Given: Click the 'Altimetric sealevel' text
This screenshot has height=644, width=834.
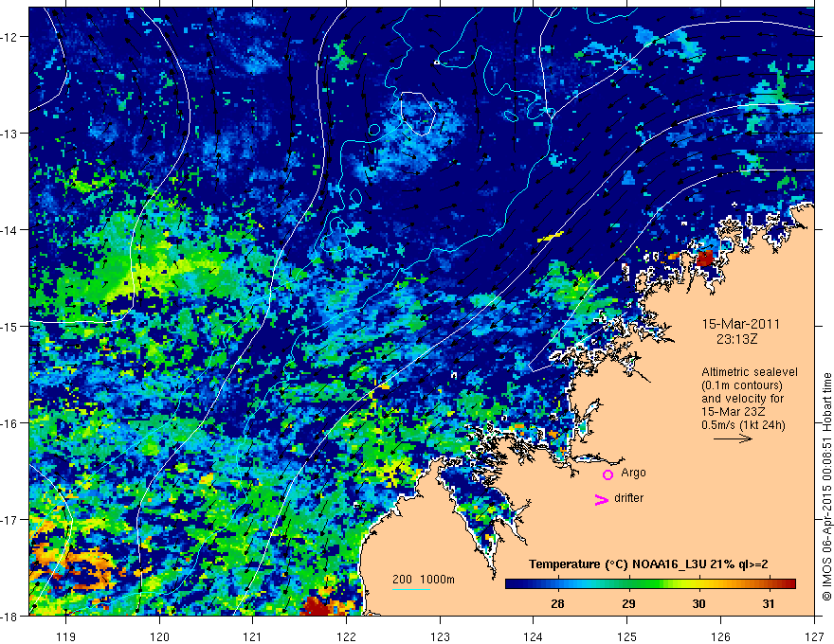Looking at the screenshot, I should pyautogui.click(x=750, y=372).
